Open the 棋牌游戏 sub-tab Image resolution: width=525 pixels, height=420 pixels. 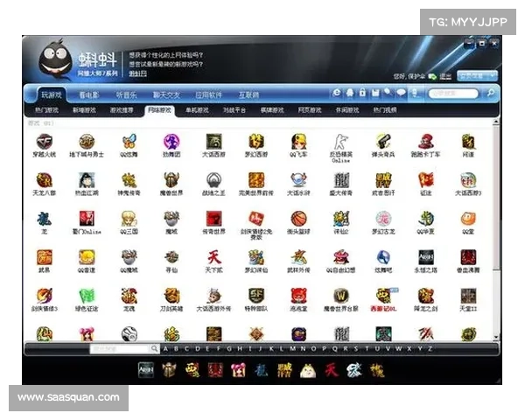pos(272,110)
